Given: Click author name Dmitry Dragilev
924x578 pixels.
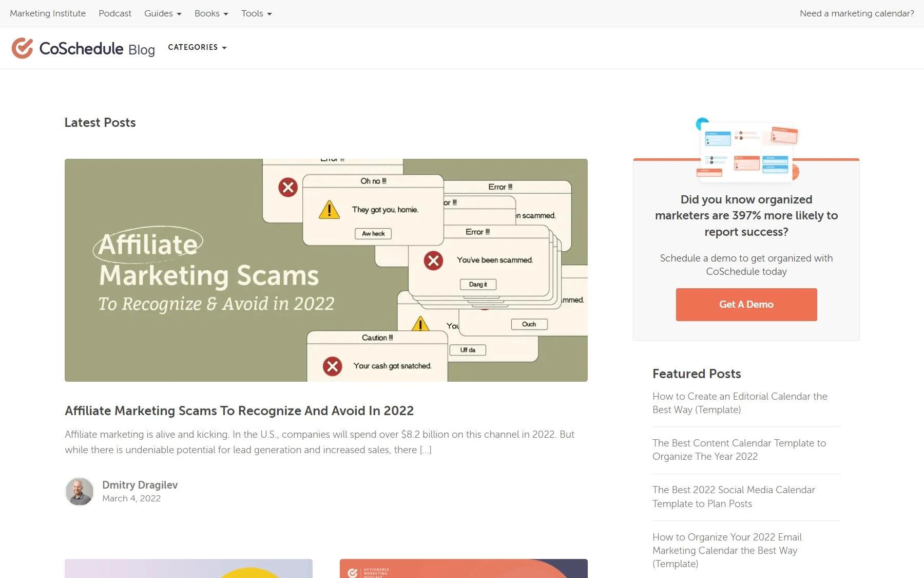Looking at the screenshot, I should pos(140,485).
